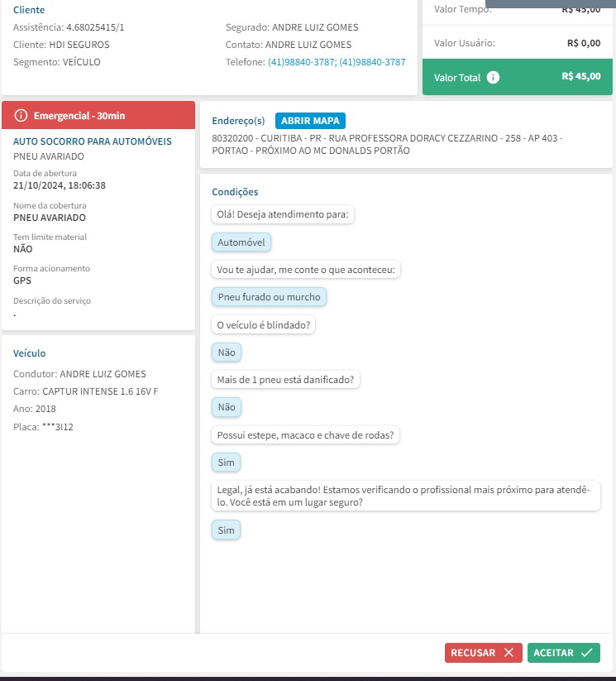This screenshot has height=681, width=616.
Task: Click the Ano: 2018 line
Action: click(34, 409)
